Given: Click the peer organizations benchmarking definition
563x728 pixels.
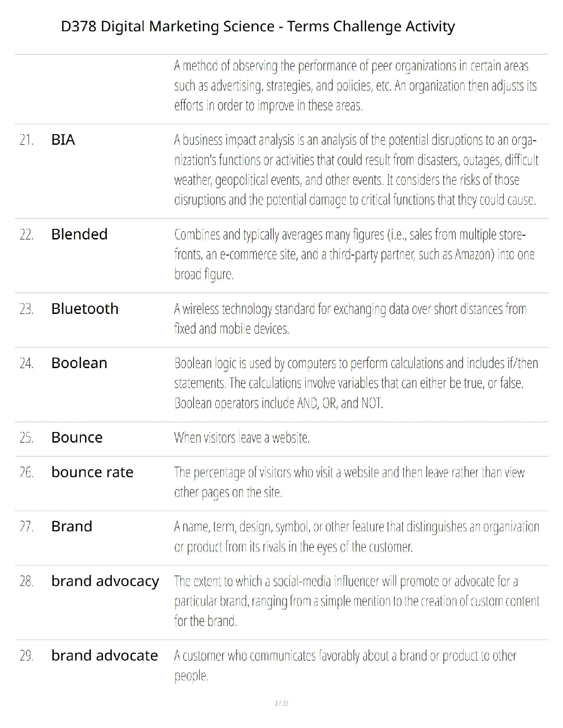Looking at the screenshot, I should point(355,85).
